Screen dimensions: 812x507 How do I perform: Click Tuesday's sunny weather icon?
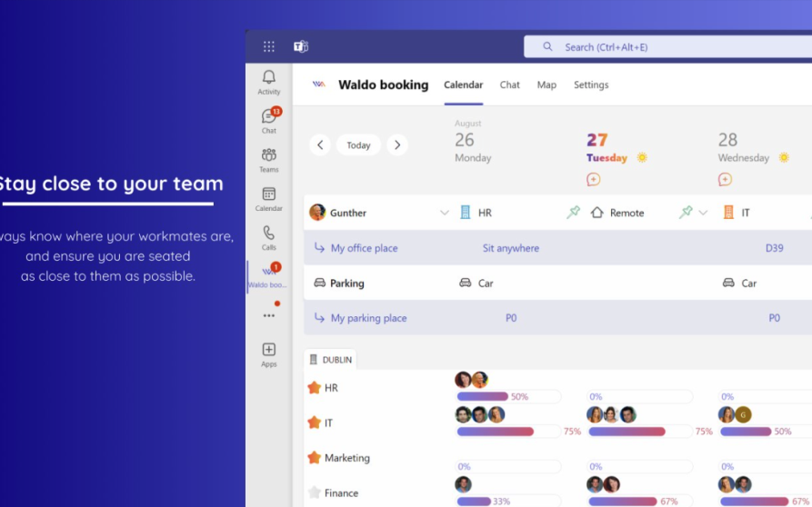[642, 157]
